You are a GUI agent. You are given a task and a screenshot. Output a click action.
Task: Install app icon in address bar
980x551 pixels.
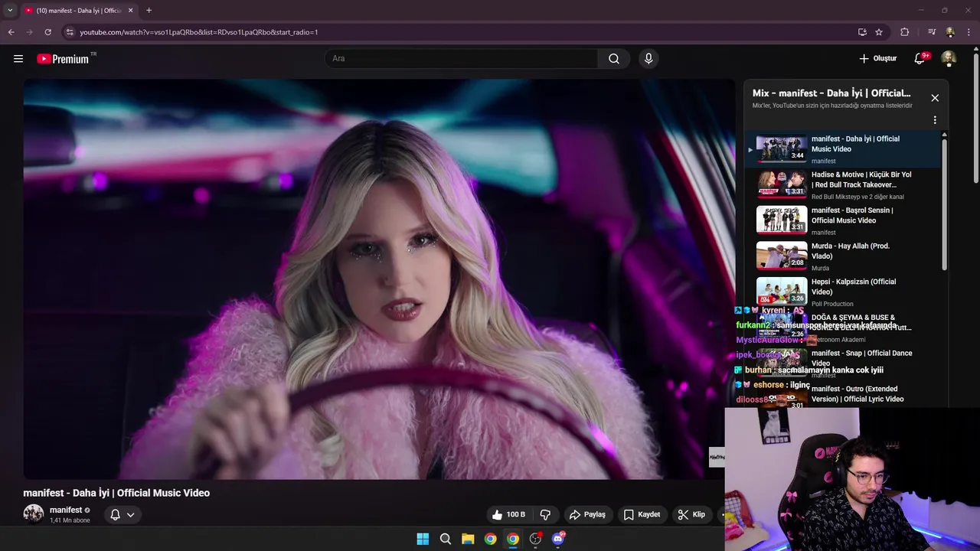(x=862, y=32)
